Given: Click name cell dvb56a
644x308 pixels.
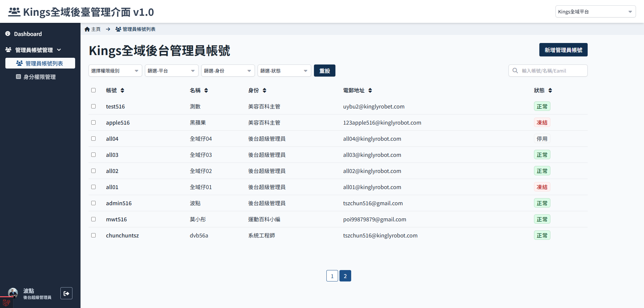Looking at the screenshot, I should [199, 235].
